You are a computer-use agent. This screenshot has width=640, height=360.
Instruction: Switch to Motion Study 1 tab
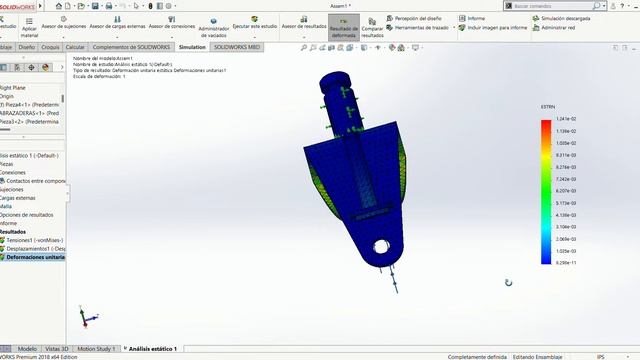tap(96, 349)
